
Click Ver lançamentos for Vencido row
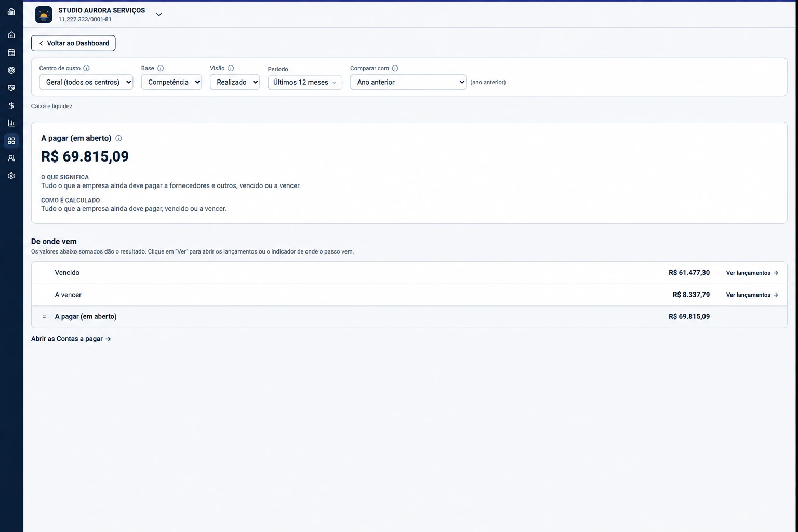coord(752,273)
